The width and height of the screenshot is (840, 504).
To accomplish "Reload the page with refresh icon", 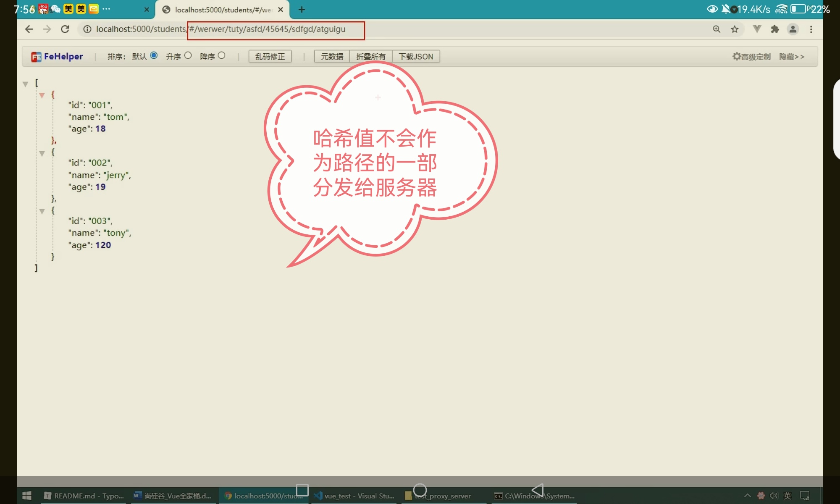I will click(x=65, y=29).
